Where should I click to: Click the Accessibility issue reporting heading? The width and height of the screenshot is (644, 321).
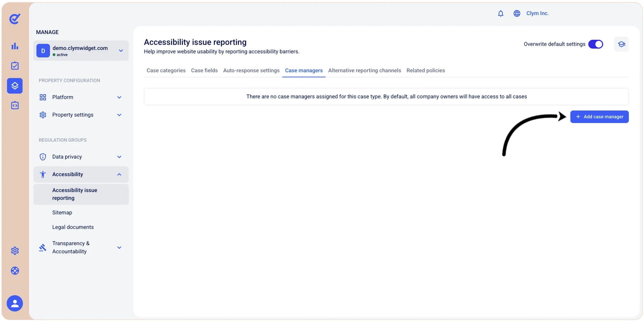[195, 42]
